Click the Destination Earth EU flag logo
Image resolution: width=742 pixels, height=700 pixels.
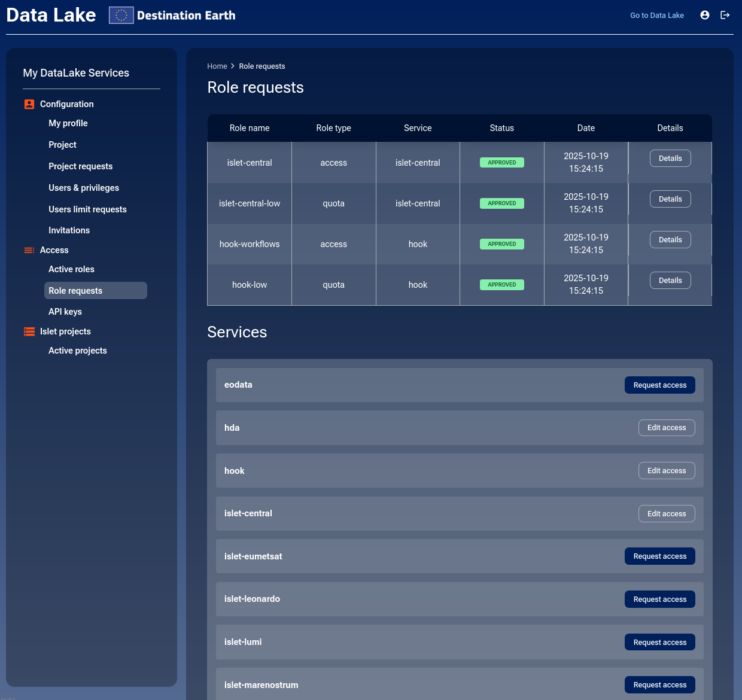[121, 16]
